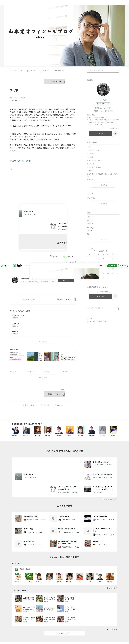Open the いいね！した人一覧 link
This screenshot has height=644, width=129.
coord(70,262)
